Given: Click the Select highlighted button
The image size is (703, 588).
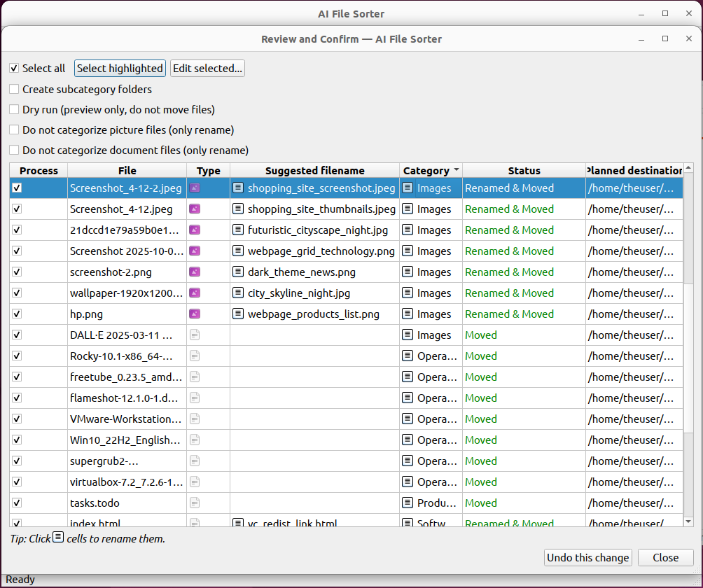Looking at the screenshot, I should [x=120, y=68].
